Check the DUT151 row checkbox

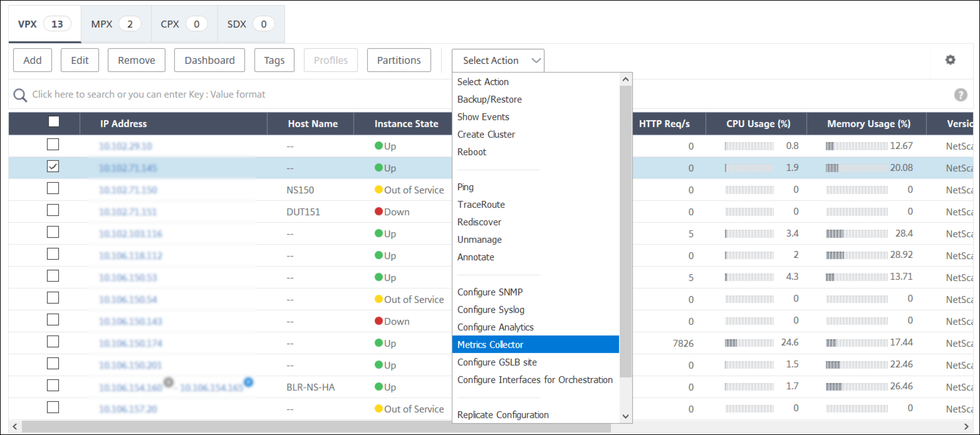(x=53, y=210)
